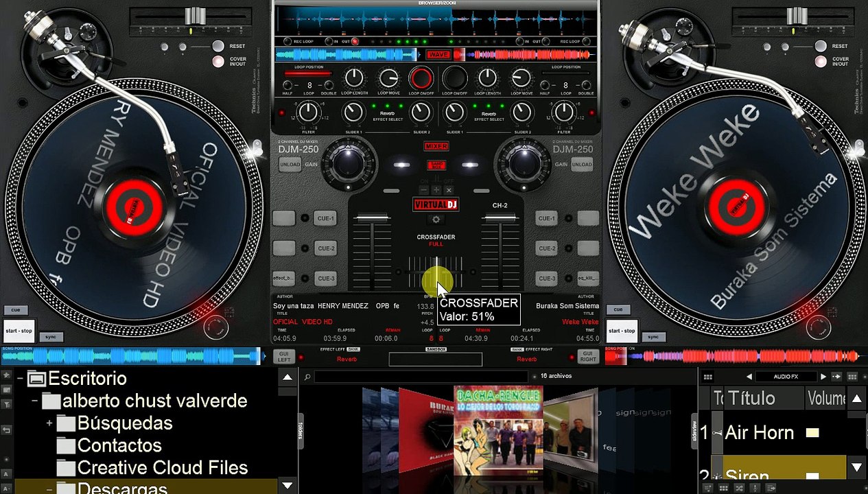Click right deck start-stop button
Screen dimensions: 868x494
click(622, 331)
